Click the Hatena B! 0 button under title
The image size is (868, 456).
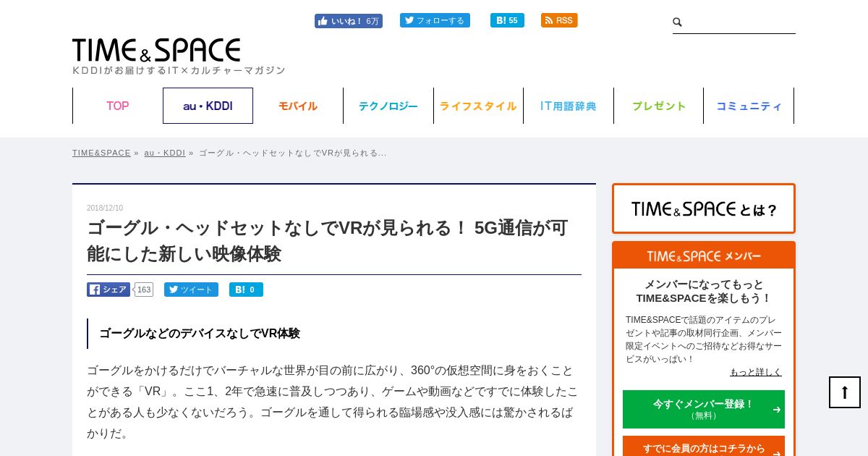246,290
